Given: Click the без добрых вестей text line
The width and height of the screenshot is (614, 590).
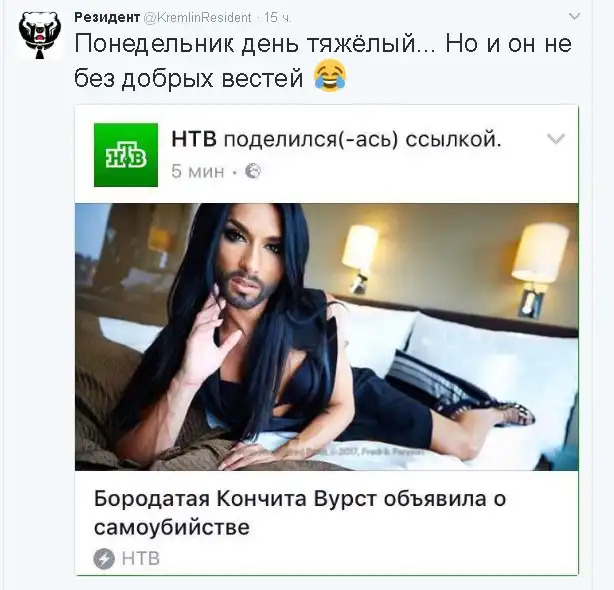Looking at the screenshot, I should [189, 78].
